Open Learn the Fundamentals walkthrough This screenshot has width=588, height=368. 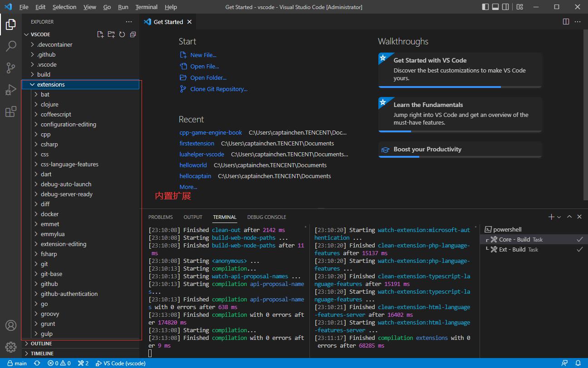460,114
